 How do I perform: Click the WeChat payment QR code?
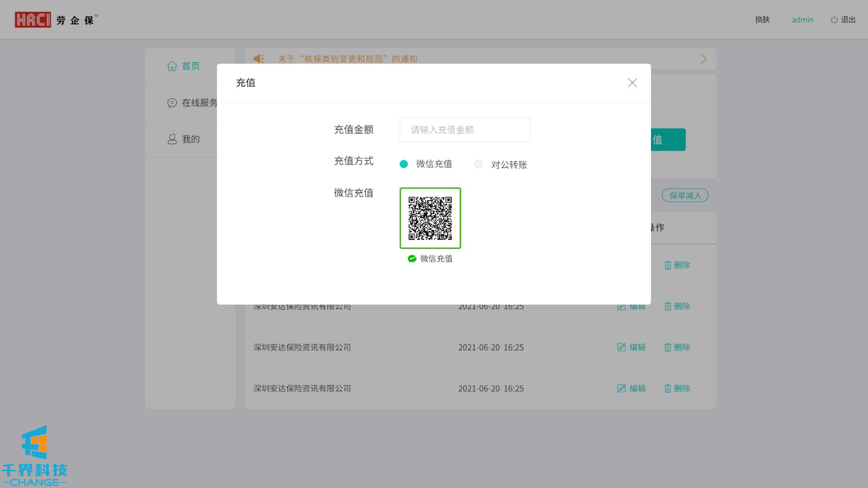click(x=430, y=218)
